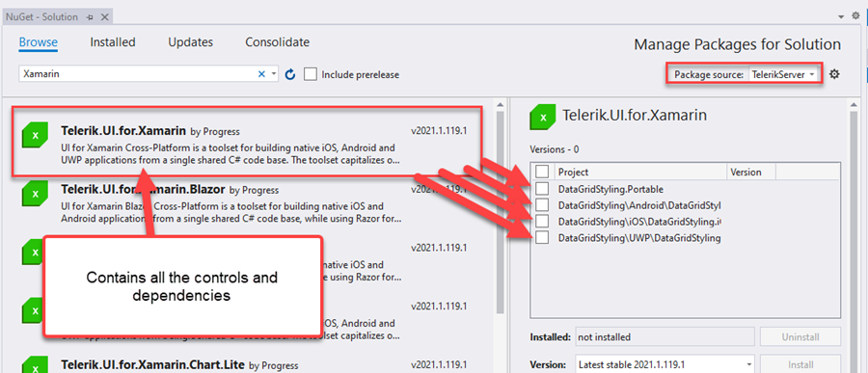Switch to the Installed tab
This screenshot has width=868, height=373.
pyautogui.click(x=113, y=42)
